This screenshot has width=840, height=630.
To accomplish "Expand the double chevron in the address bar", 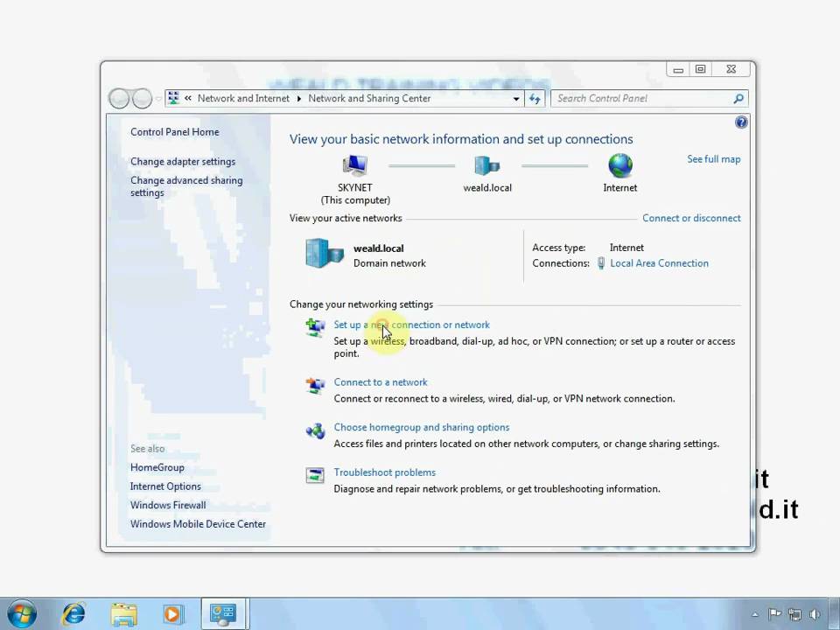I will 188,98.
